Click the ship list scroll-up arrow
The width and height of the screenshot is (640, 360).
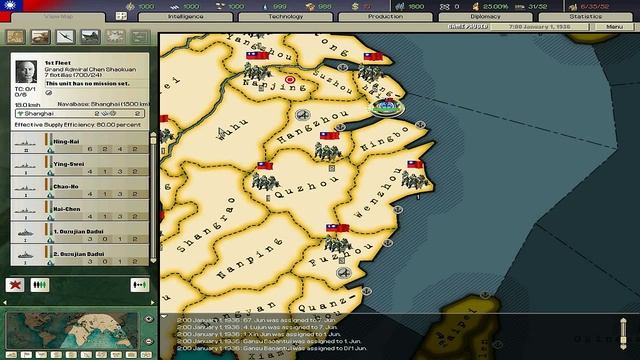click(153, 134)
